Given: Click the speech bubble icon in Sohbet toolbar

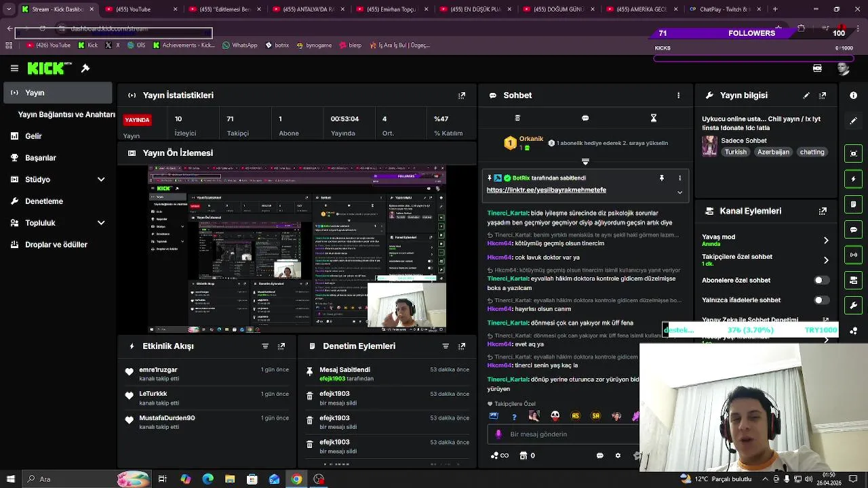Looking at the screenshot, I should click(x=585, y=118).
